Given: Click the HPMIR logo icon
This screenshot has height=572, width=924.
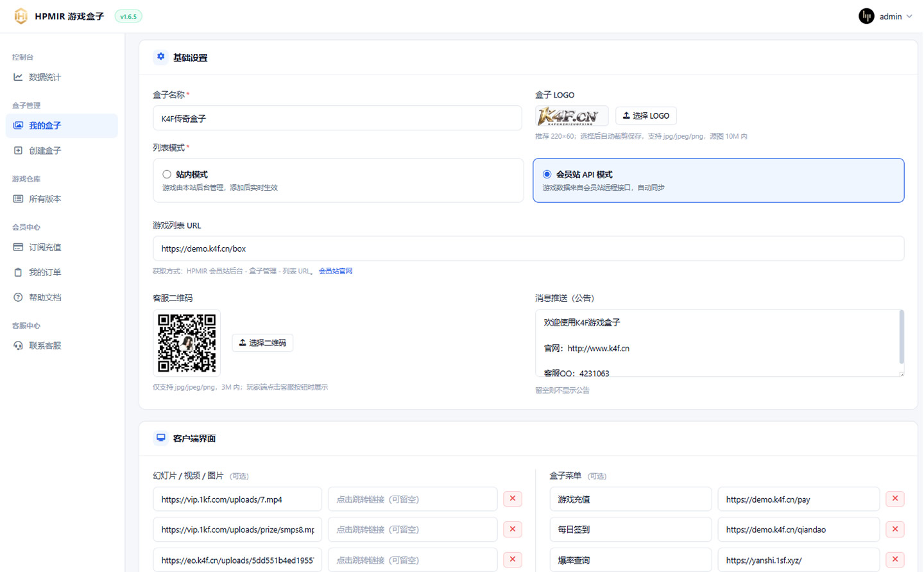Looking at the screenshot, I should (21, 16).
